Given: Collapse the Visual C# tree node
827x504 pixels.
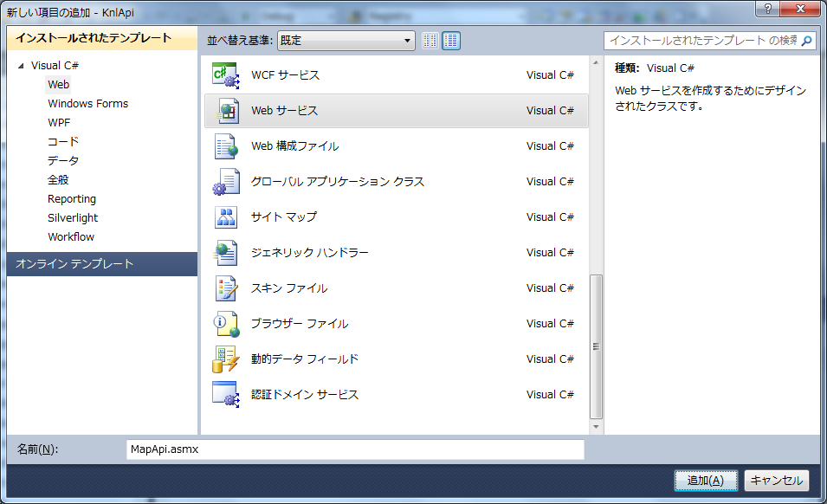Looking at the screenshot, I should tap(22, 66).
